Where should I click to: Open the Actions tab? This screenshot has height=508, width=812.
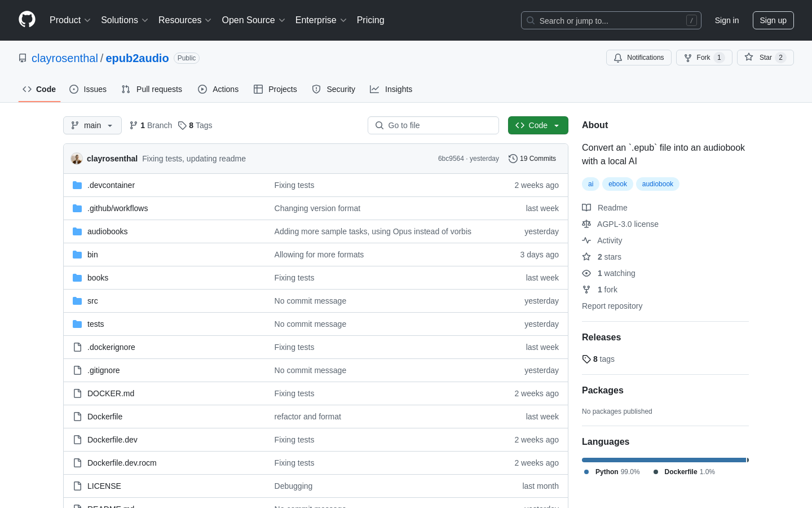click(218, 89)
